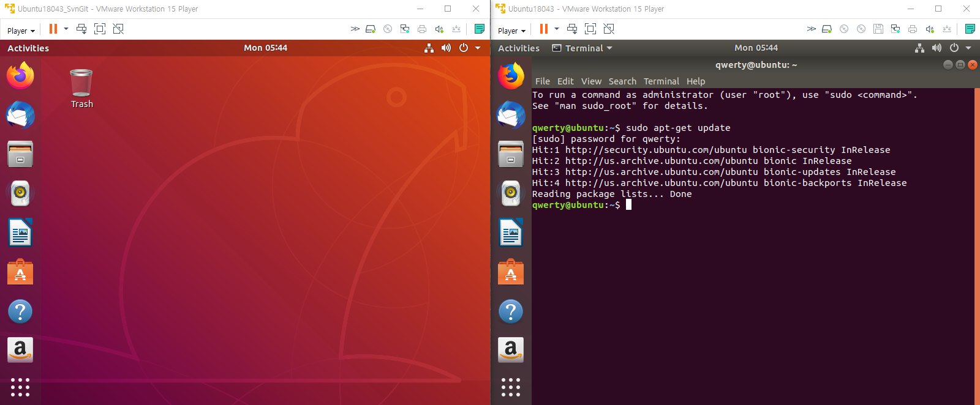
Task: Pause the Ubuntu18043_SvnGit virtual machine
Action: click(x=53, y=29)
